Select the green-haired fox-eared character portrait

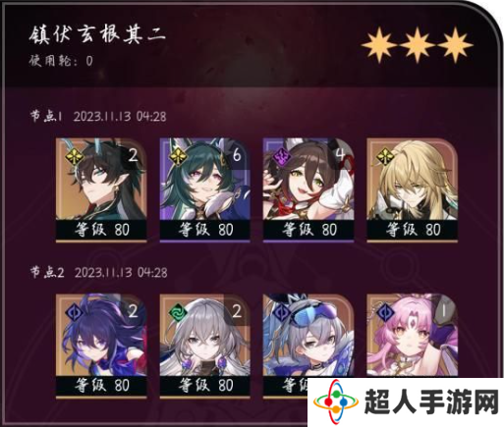click(x=205, y=190)
